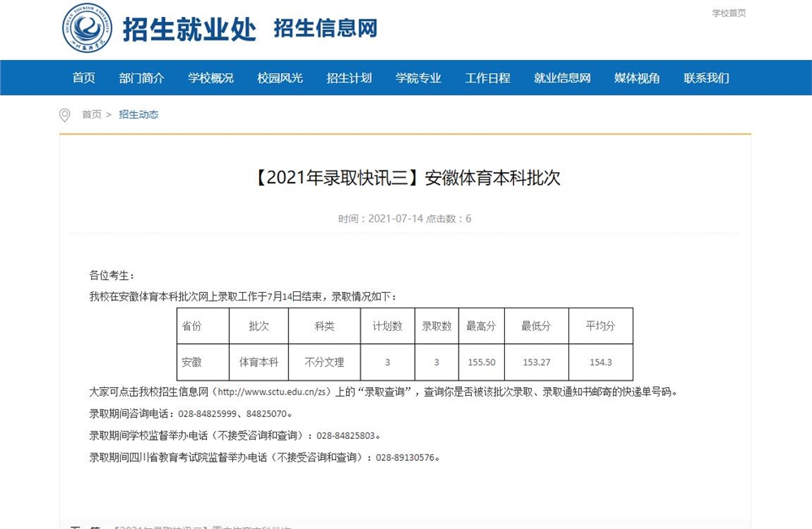The image size is (812, 529).
Task: Go to 媒体视角 navigation item
Action: click(637, 78)
